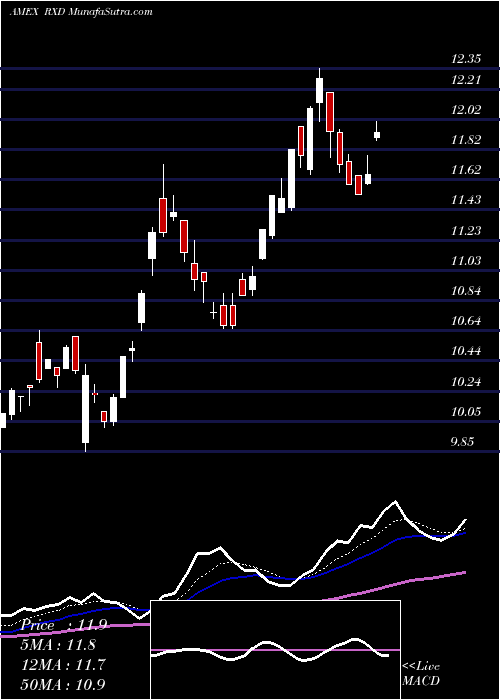Click the 10.64 price axis label
The height and width of the screenshot is (700, 500).
click(x=466, y=321)
